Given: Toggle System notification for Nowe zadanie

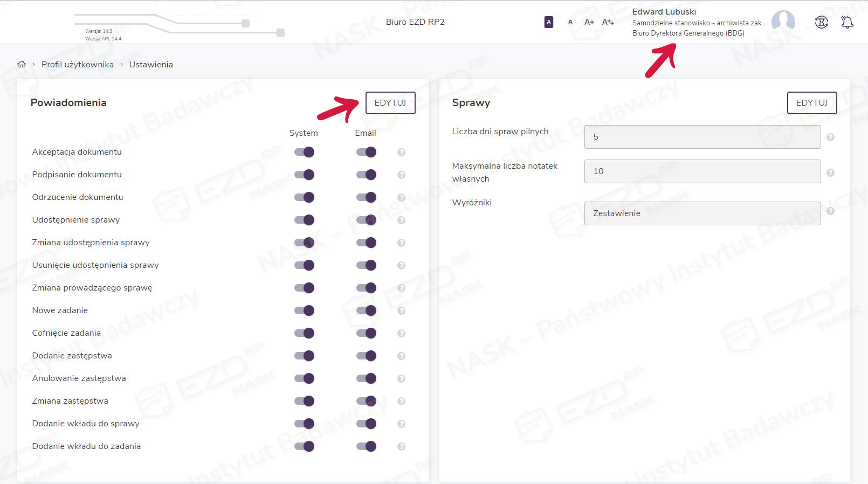Looking at the screenshot, I should point(304,311).
